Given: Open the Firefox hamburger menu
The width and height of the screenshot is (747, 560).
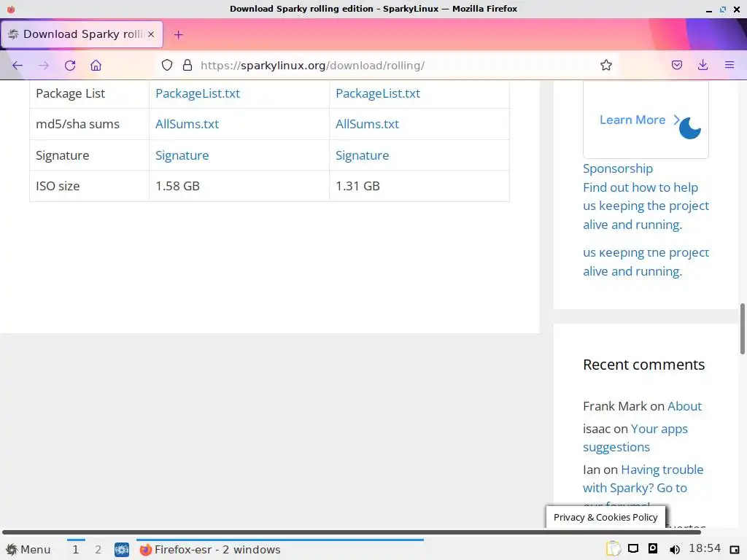Looking at the screenshot, I should (x=729, y=65).
